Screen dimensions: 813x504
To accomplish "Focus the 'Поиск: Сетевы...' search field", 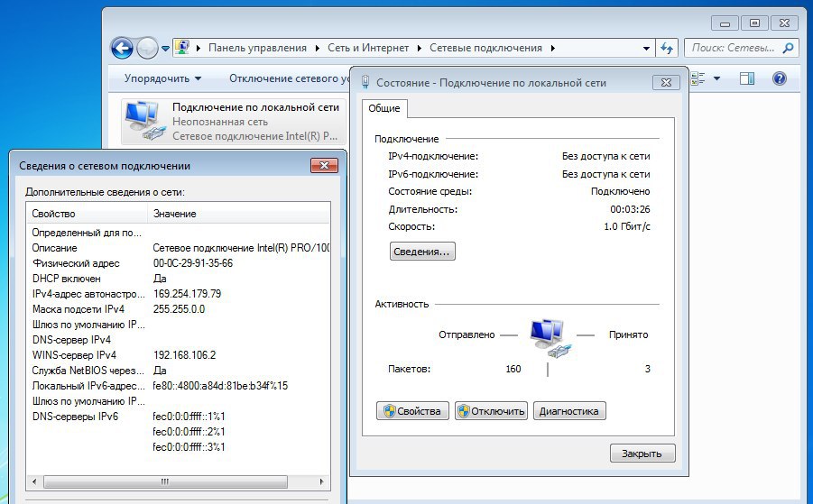I will [x=734, y=48].
